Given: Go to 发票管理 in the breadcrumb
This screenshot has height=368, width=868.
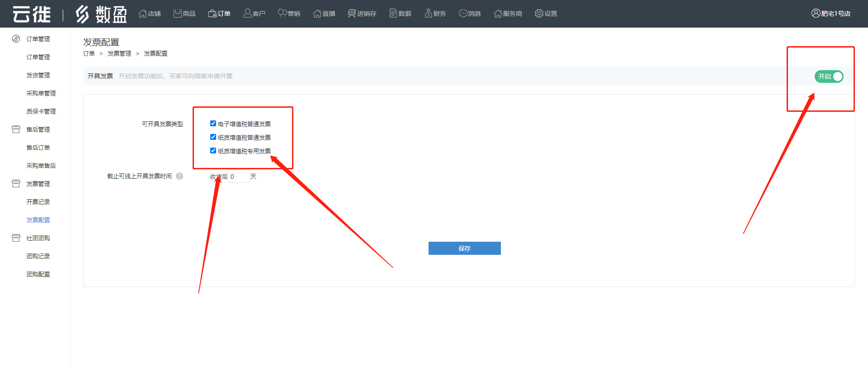Looking at the screenshot, I should 119,53.
